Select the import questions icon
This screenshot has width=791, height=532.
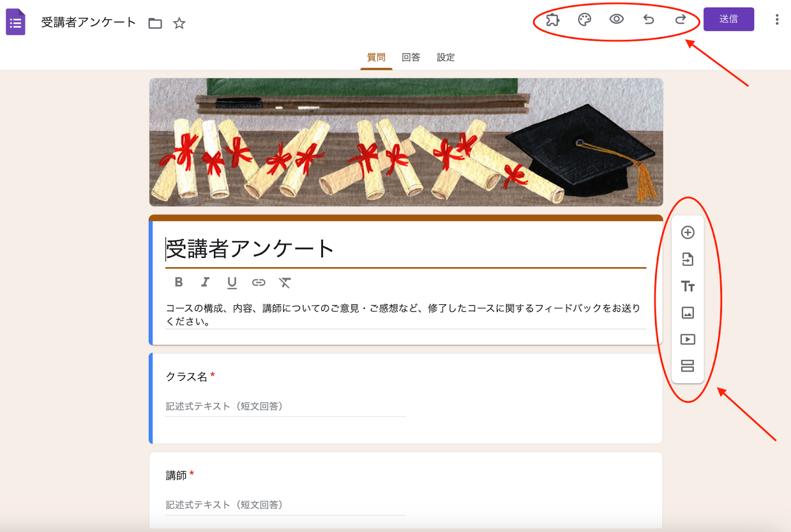pos(688,259)
